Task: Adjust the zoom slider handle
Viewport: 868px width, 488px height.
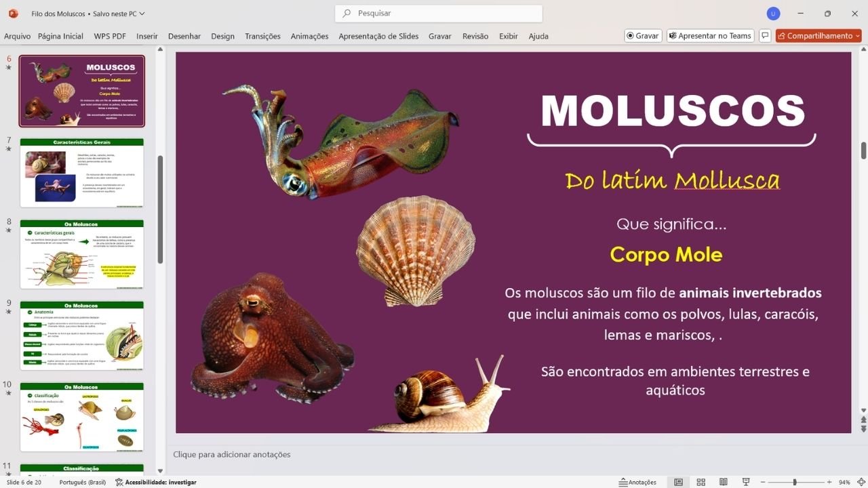Action: (x=795, y=482)
